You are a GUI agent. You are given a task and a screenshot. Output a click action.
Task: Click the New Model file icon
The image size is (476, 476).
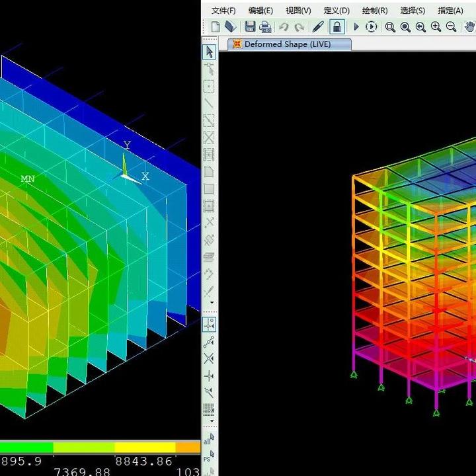point(216,26)
